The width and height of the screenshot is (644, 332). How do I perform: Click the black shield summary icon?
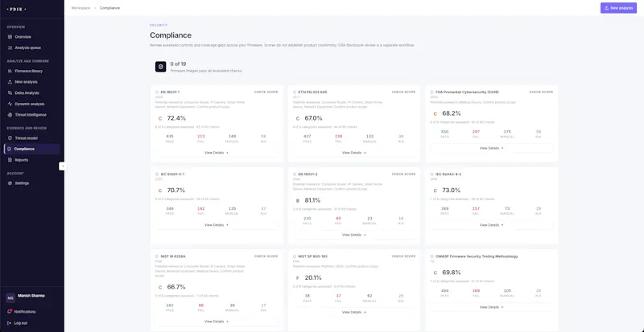point(160,67)
